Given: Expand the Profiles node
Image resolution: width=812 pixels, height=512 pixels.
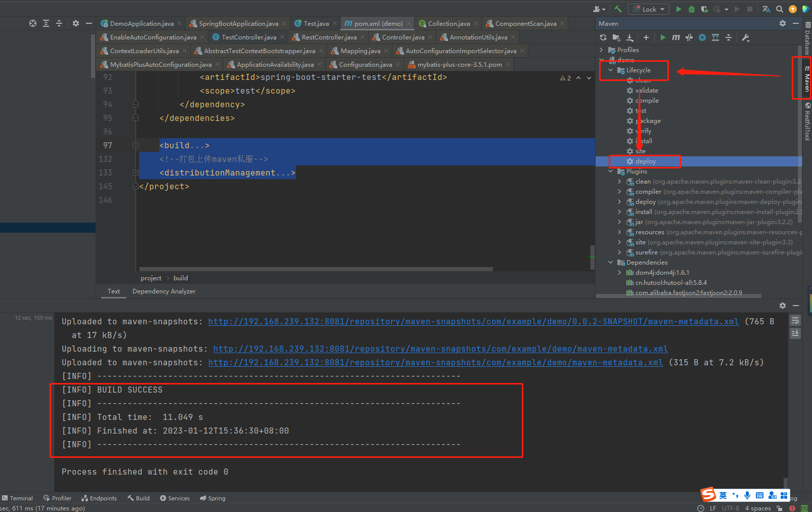Looking at the screenshot, I should [x=601, y=50].
